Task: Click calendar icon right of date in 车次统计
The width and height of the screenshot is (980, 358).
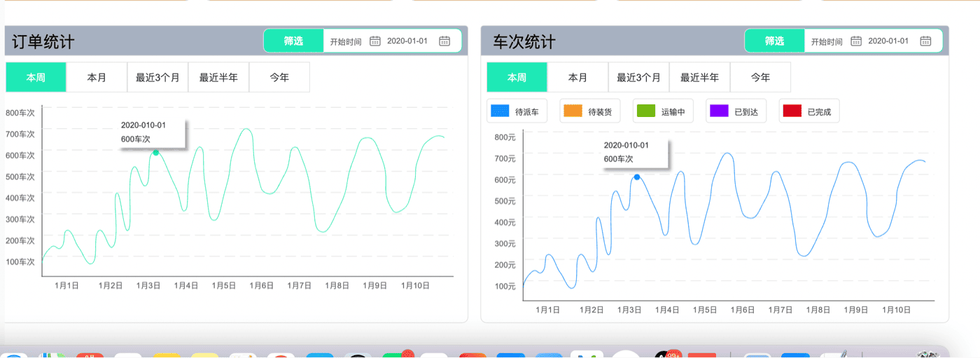Action: pyautogui.click(x=925, y=41)
